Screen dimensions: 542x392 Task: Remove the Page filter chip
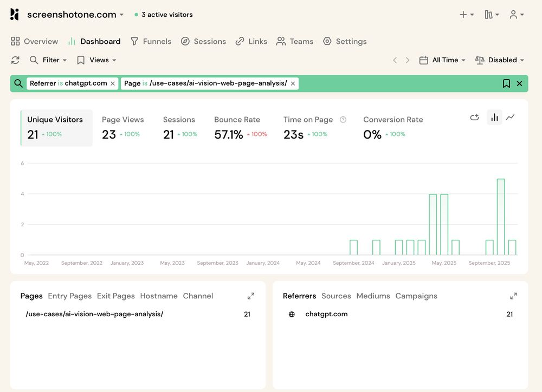[293, 83]
